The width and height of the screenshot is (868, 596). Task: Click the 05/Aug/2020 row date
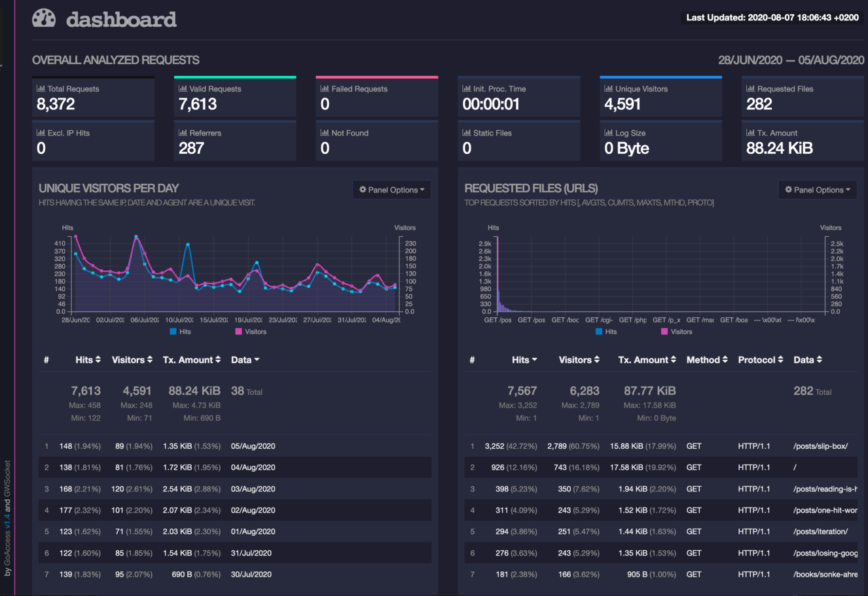[x=253, y=446]
